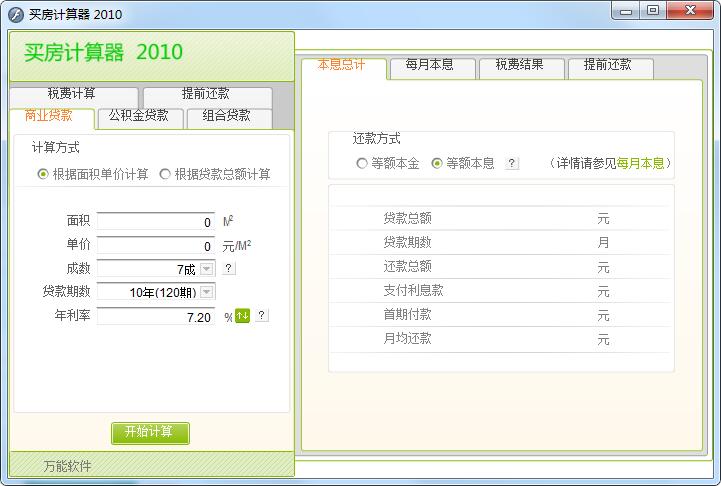This screenshot has width=721, height=486.
Task: Click the app icon in the title bar
Action: [x=16, y=14]
